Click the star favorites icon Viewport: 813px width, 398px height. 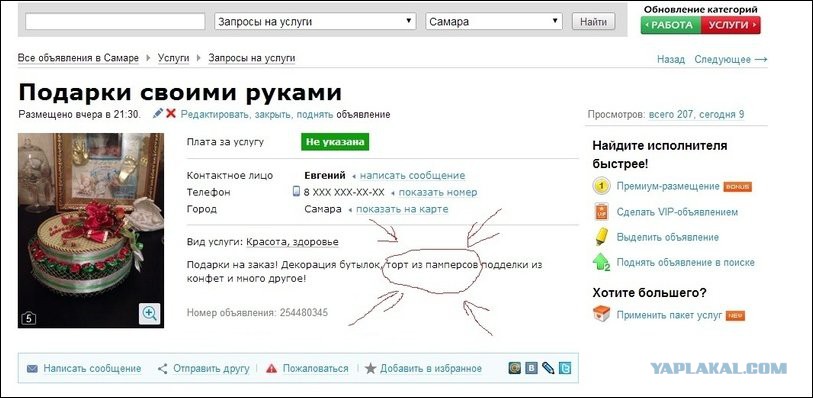[x=370, y=368]
